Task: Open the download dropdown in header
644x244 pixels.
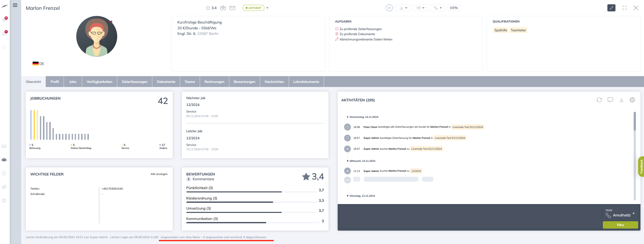Action: [403, 8]
